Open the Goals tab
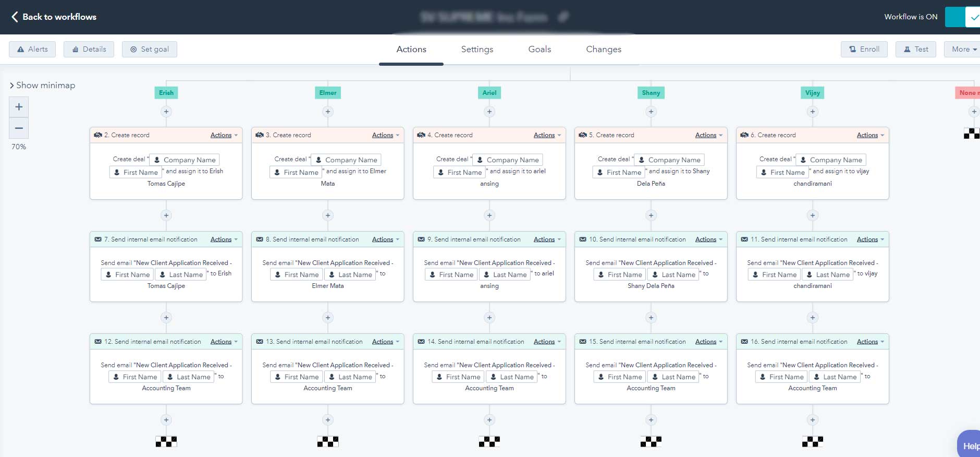The height and width of the screenshot is (457, 980). 540,49
